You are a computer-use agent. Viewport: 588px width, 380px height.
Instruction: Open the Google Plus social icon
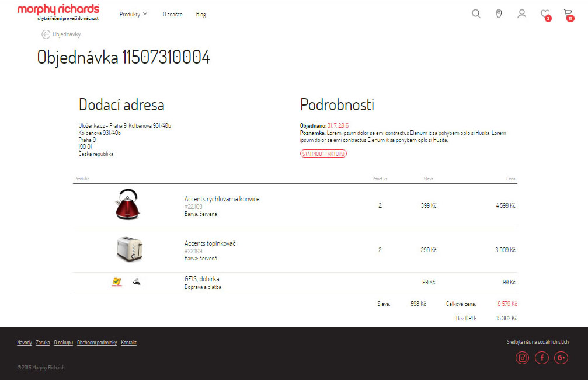click(561, 358)
